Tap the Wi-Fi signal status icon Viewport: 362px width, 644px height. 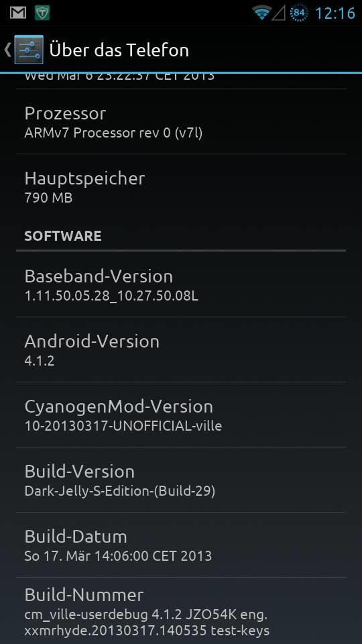(x=262, y=13)
